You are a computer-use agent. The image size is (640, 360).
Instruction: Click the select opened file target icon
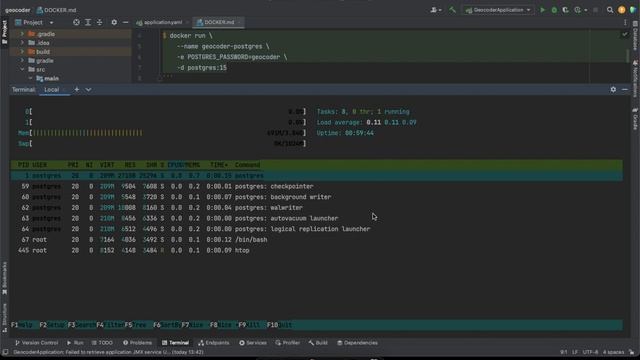[x=76, y=22]
